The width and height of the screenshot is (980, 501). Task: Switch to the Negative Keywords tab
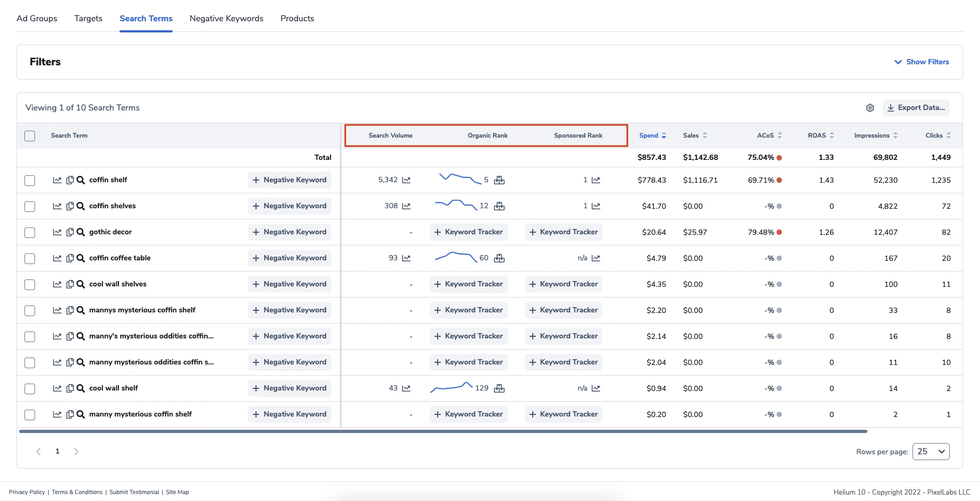click(x=226, y=19)
